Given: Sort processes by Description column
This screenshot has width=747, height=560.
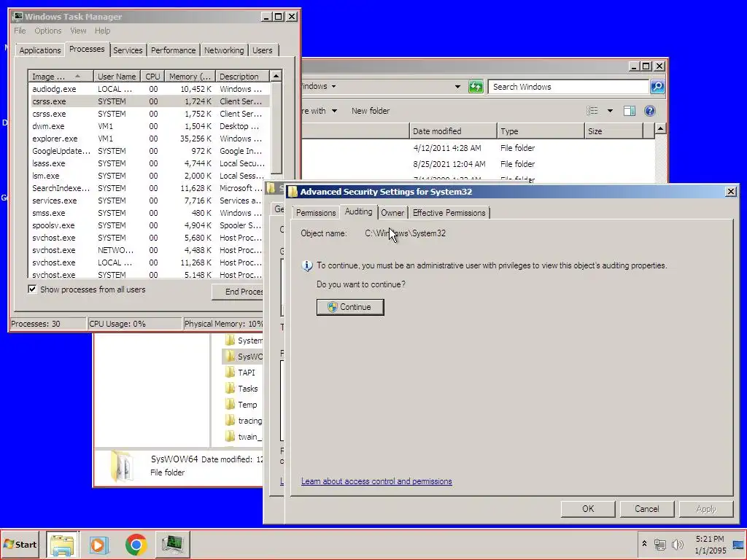Looking at the screenshot, I should 242,76.
